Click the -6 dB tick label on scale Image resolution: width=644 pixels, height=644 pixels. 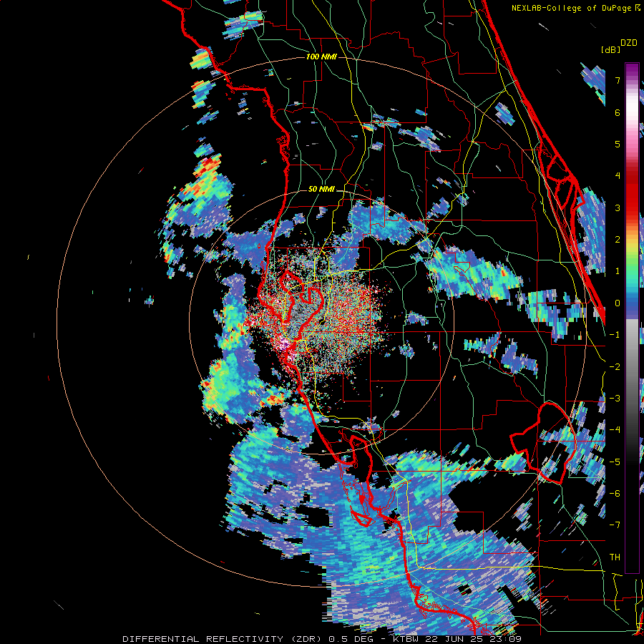click(615, 494)
